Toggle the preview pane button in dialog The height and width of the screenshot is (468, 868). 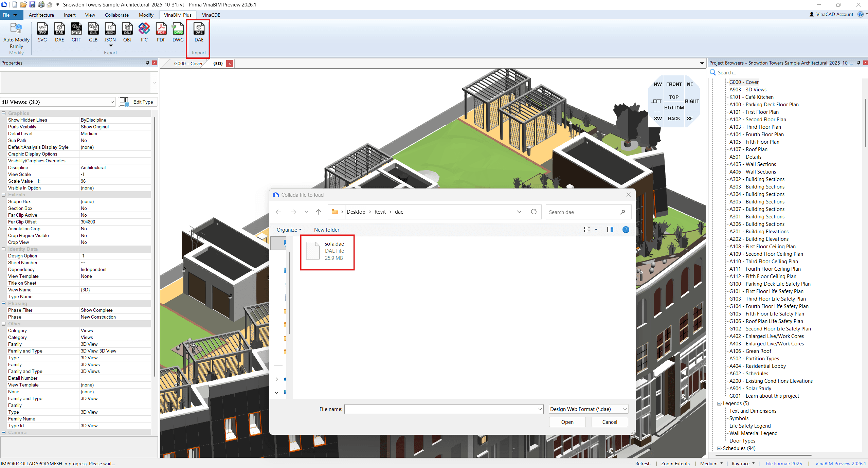[x=610, y=230]
